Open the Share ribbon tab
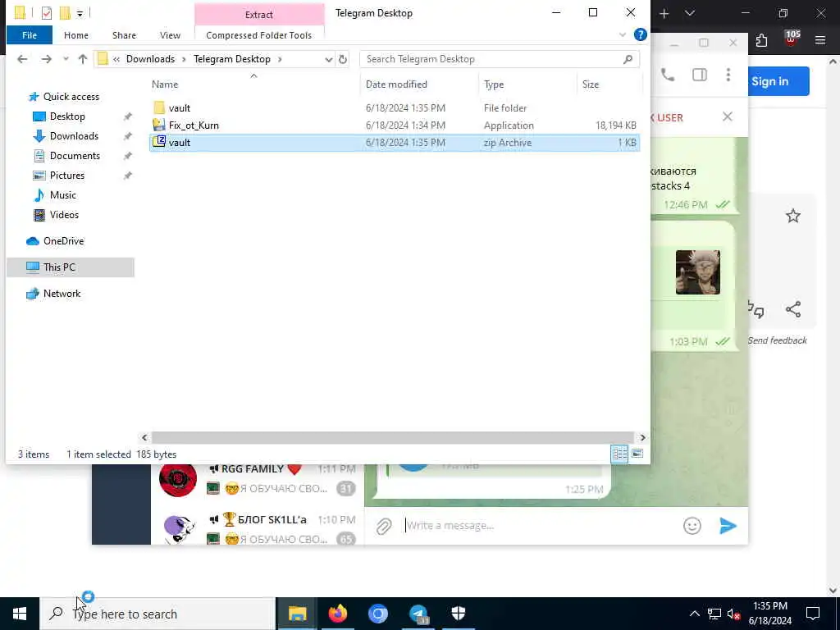This screenshot has height=630, width=840. click(124, 35)
